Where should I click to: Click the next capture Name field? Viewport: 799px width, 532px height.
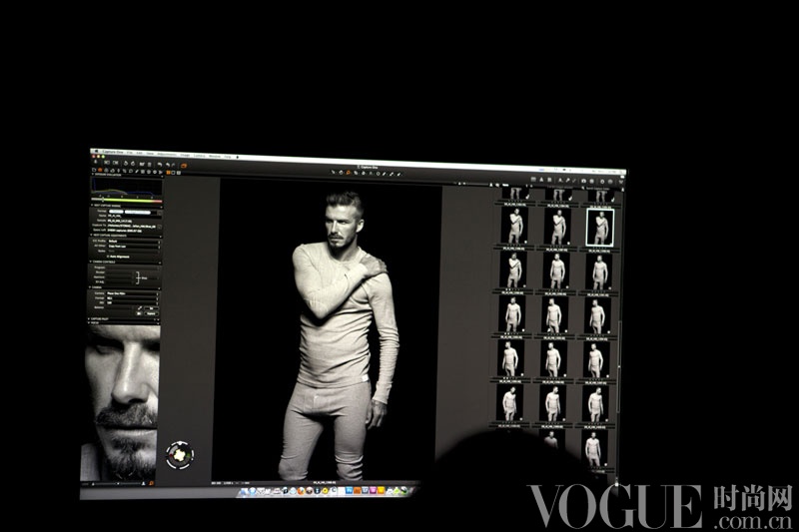click(x=135, y=216)
